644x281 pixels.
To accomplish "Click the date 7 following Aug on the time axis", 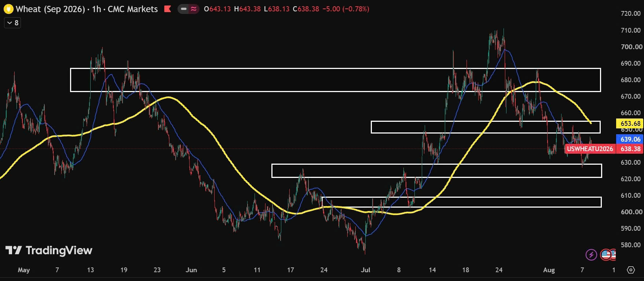I will [582, 270].
